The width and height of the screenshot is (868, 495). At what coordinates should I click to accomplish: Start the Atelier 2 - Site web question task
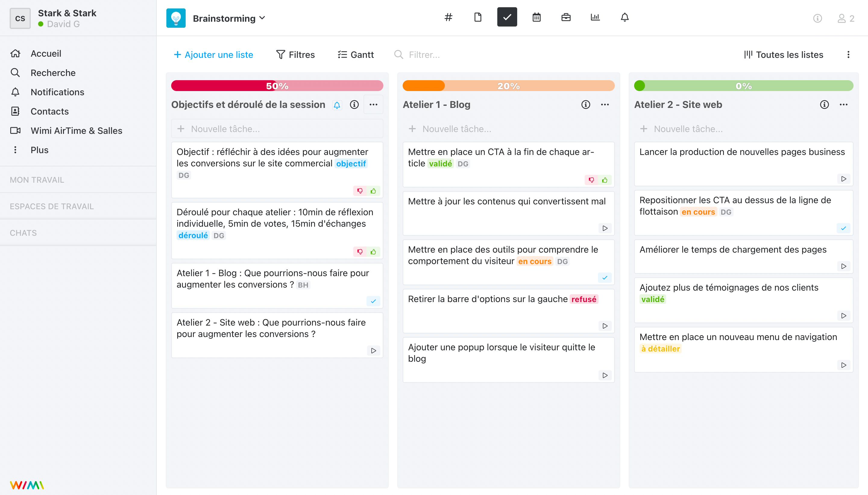tap(373, 351)
